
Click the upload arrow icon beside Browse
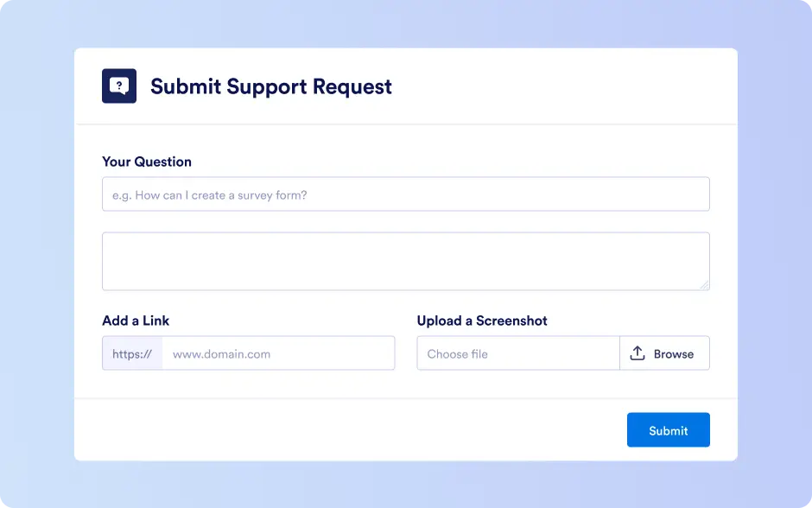click(638, 353)
